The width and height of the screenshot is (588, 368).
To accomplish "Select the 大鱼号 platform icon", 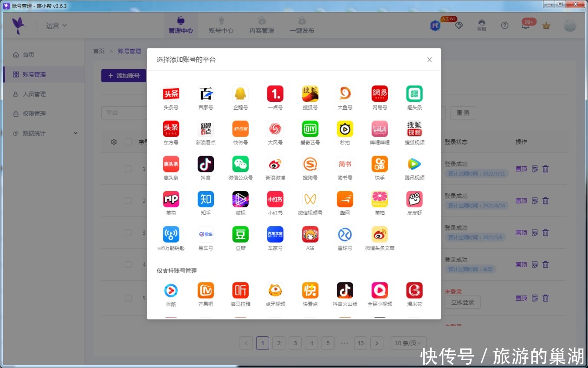I will pos(345,94).
